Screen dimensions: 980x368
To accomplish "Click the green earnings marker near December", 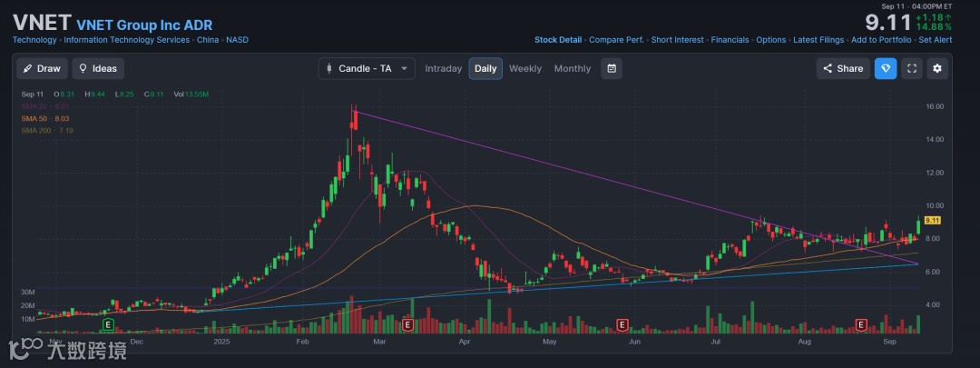I will [109, 324].
